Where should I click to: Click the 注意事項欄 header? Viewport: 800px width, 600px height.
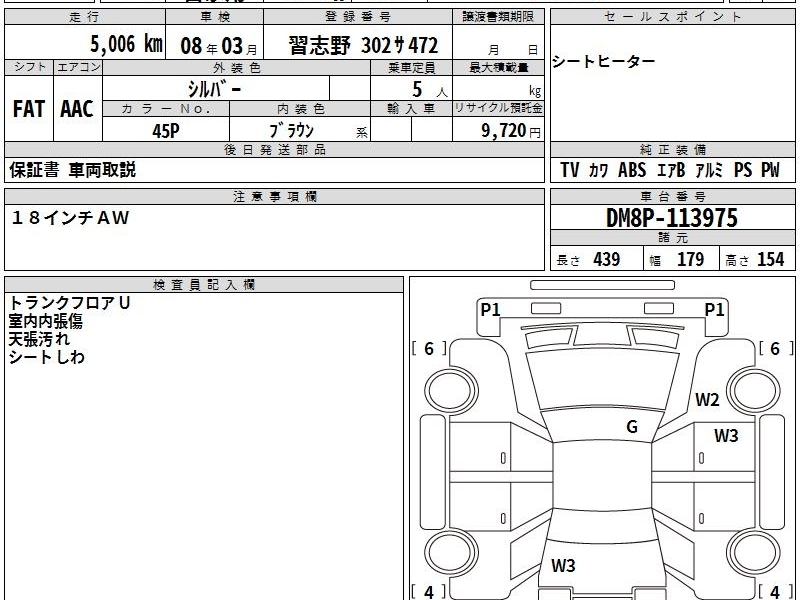[275, 196]
